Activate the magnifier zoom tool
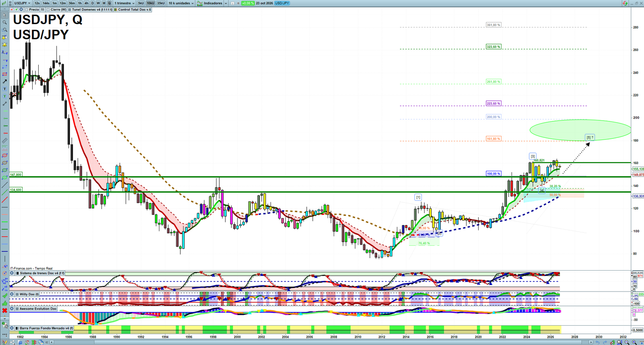Viewport: 644px width, 345px height. (5, 23)
